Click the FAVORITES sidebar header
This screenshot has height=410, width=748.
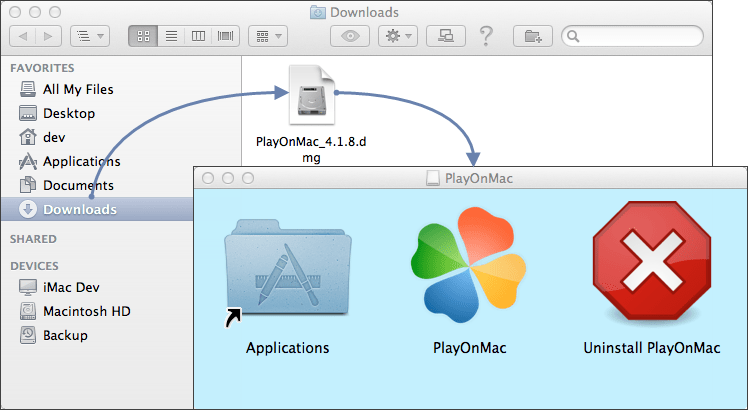click(42, 68)
